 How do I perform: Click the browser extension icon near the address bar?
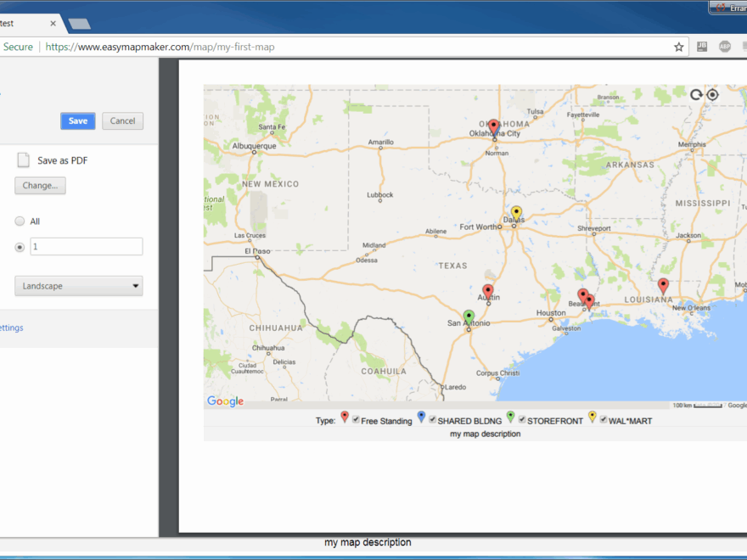[703, 47]
